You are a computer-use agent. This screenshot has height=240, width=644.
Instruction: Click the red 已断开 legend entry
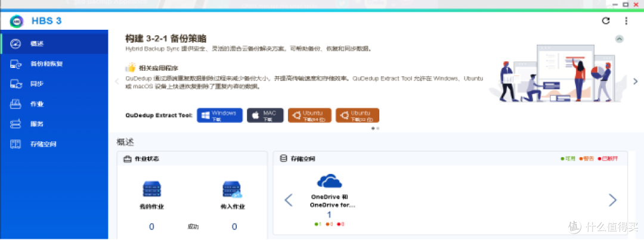click(x=608, y=158)
